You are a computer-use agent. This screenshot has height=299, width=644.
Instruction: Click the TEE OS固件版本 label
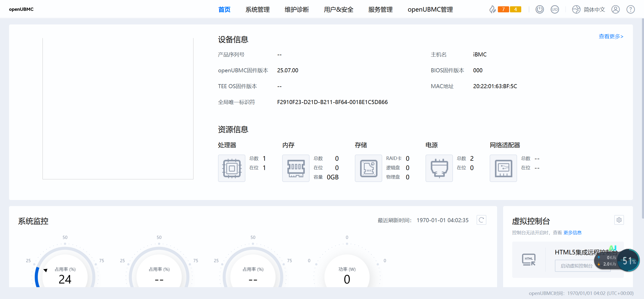pos(237,86)
